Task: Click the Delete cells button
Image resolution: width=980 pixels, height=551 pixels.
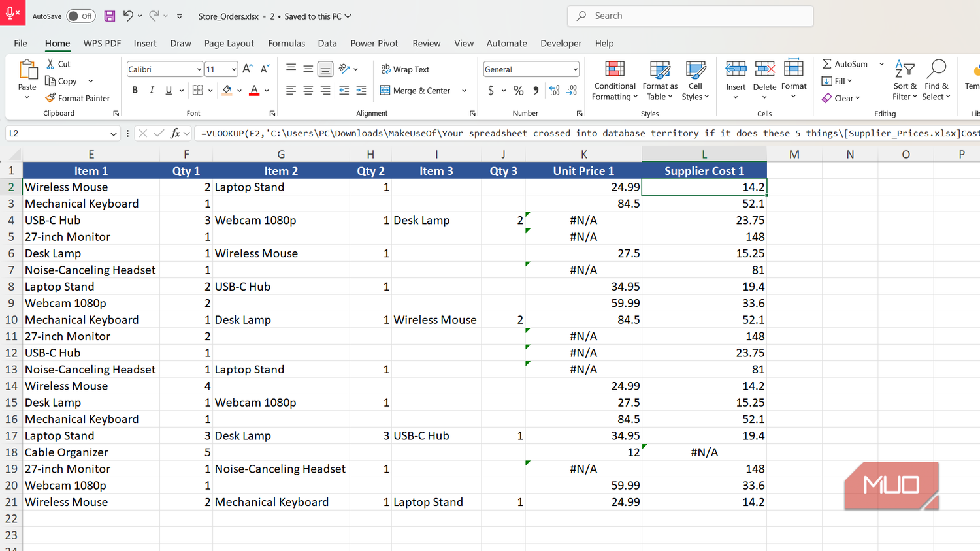Action: coord(764,80)
